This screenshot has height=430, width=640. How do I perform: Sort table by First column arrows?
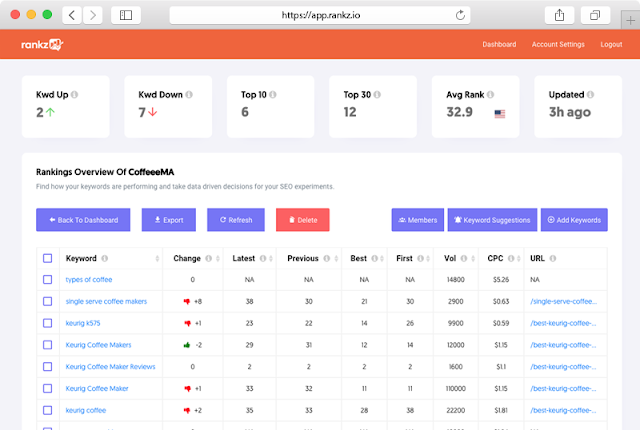pos(428,258)
